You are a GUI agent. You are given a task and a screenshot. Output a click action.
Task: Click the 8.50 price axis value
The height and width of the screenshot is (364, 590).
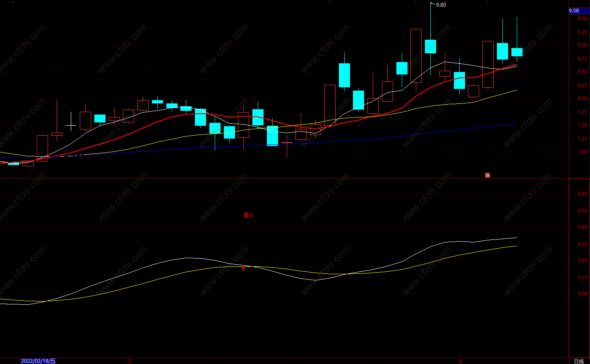583,72
